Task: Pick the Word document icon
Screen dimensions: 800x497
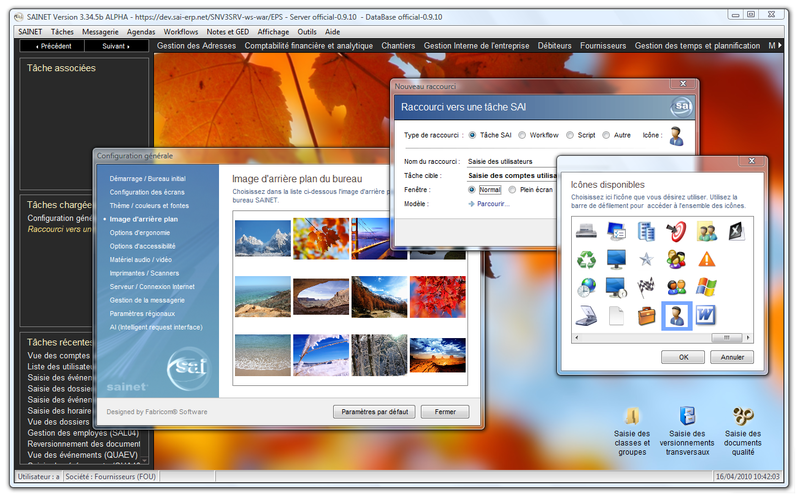Action: 706,316
